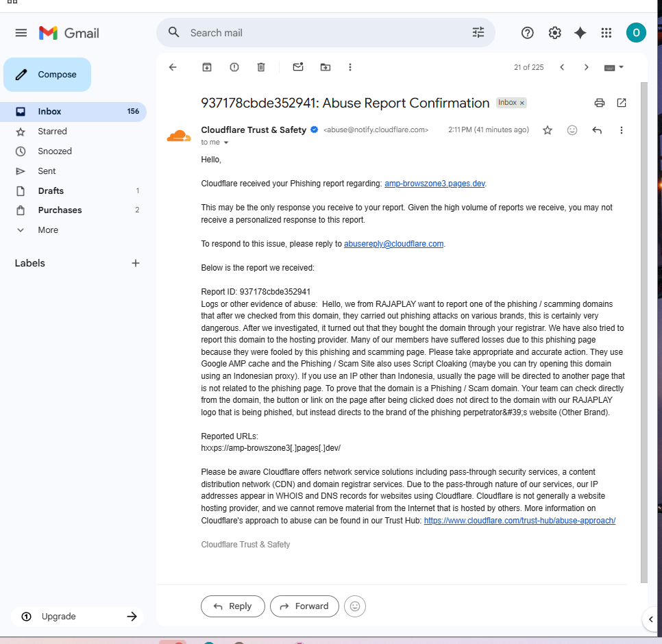Open the Gemini sparkle icon

pyautogui.click(x=580, y=32)
